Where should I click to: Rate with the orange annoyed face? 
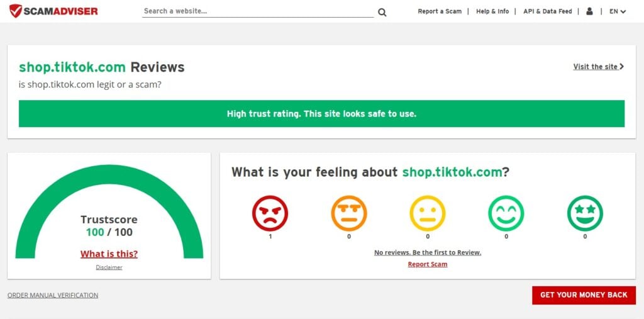tap(348, 213)
